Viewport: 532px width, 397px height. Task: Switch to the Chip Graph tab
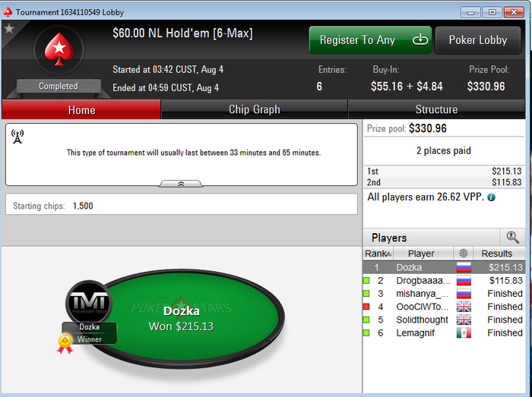pos(254,109)
